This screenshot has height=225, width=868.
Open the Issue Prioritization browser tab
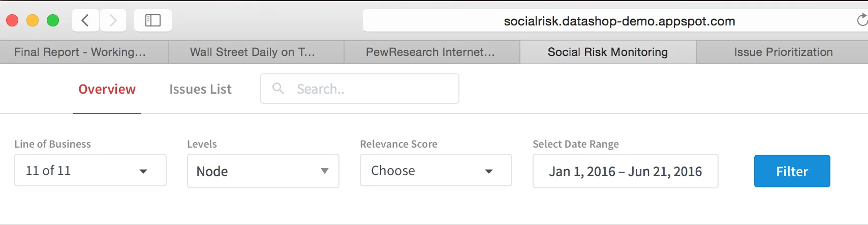(x=783, y=52)
